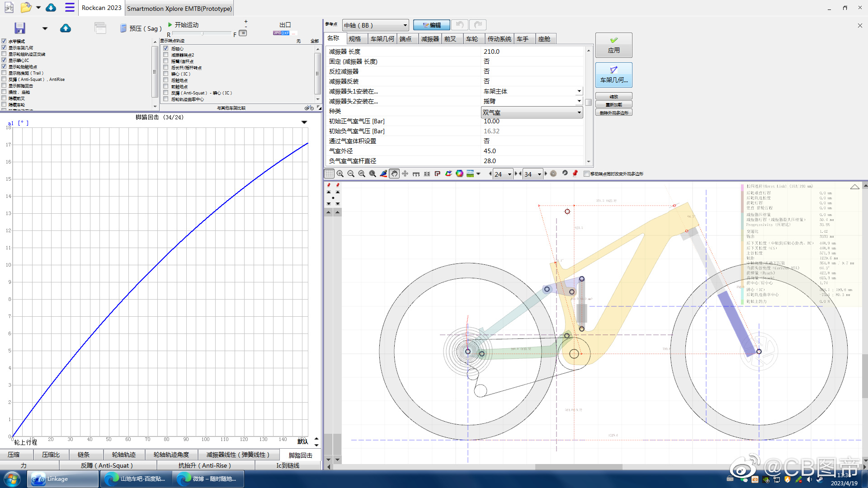
Task: Click the bicycle compare icon
Action: tap(309, 108)
